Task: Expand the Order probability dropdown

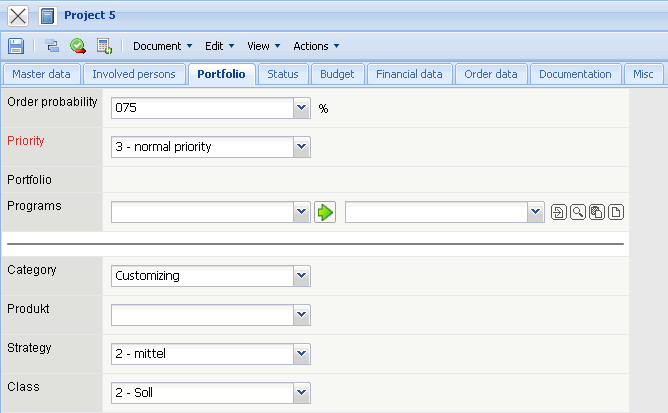Action: click(x=301, y=108)
